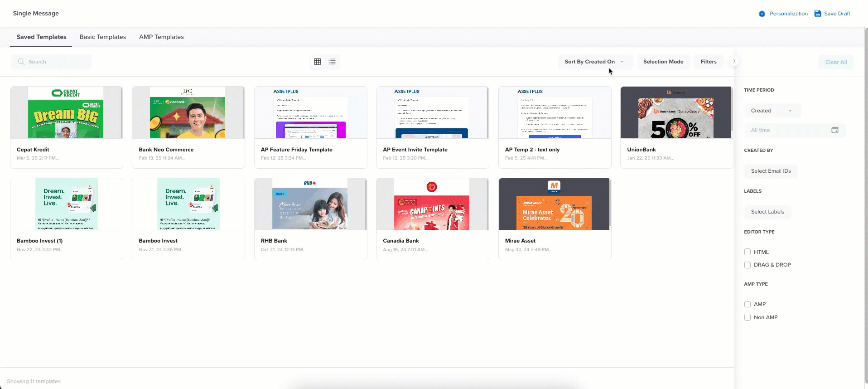
Task: Open calendar icon in All time field
Action: tap(835, 130)
